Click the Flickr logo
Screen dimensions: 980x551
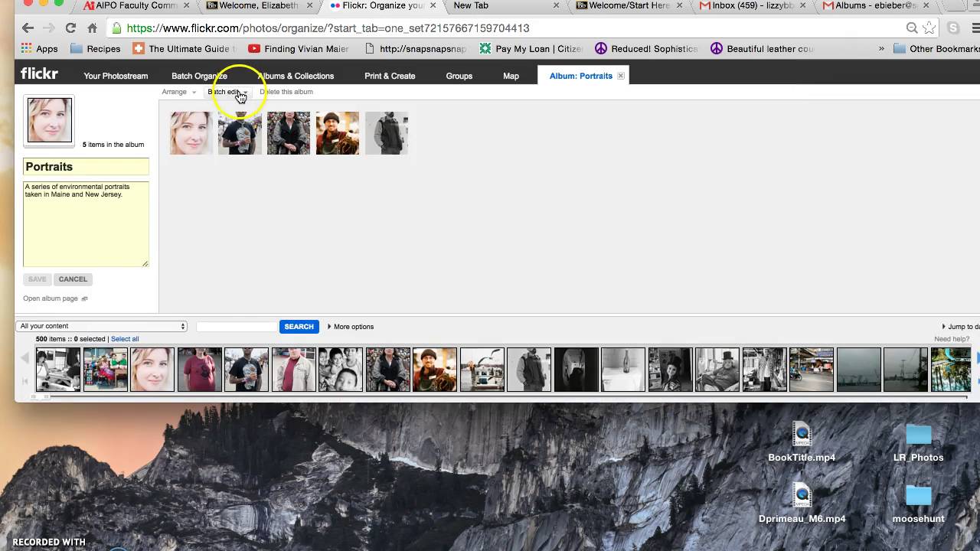39,74
